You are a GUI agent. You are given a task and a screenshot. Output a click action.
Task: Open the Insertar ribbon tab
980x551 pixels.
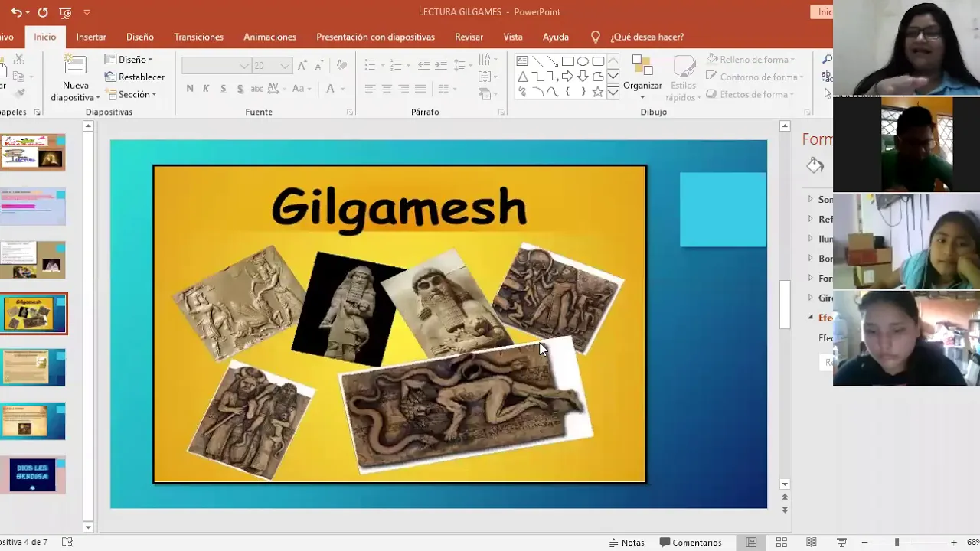pyautogui.click(x=91, y=37)
